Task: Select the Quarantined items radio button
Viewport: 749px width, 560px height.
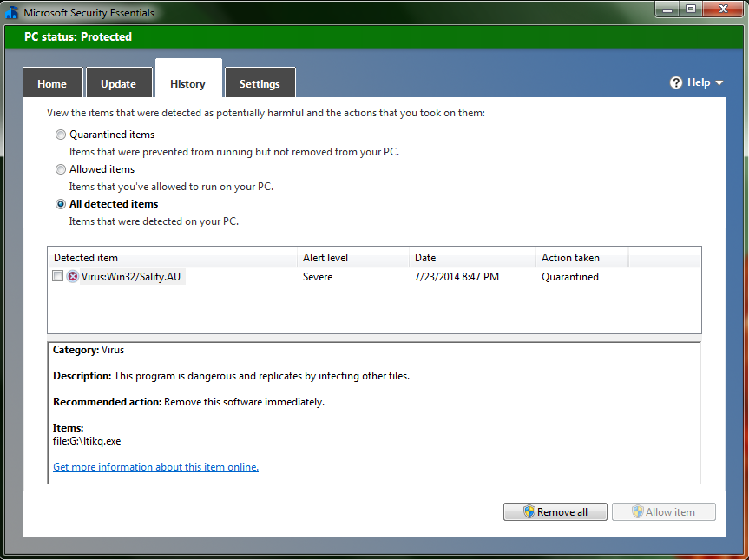Action: [x=61, y=135]
